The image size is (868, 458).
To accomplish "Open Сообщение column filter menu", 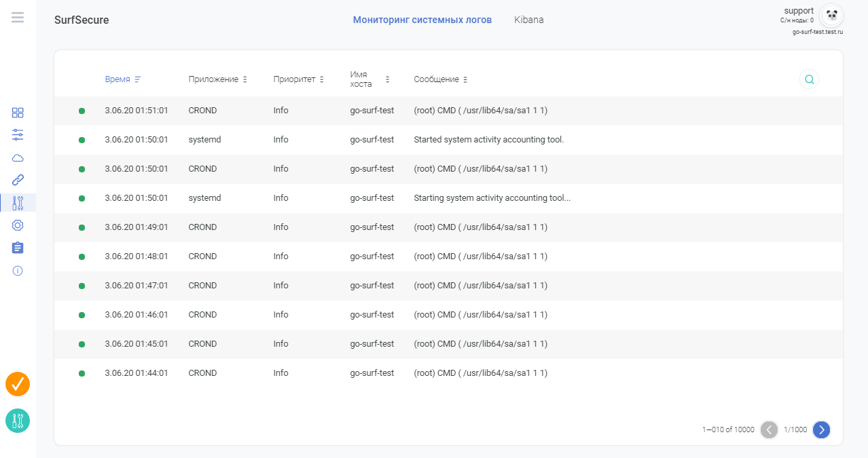I will click(x=465, y=79).
